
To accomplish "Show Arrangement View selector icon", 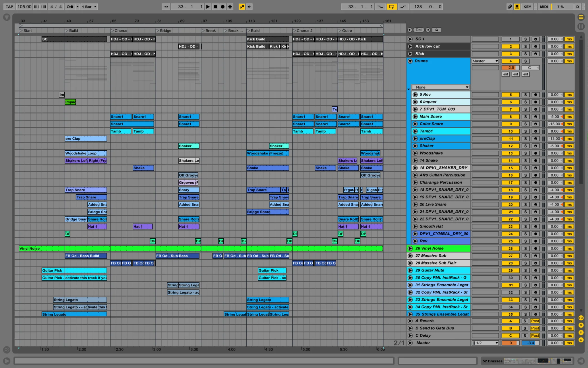I will [581, 18].
